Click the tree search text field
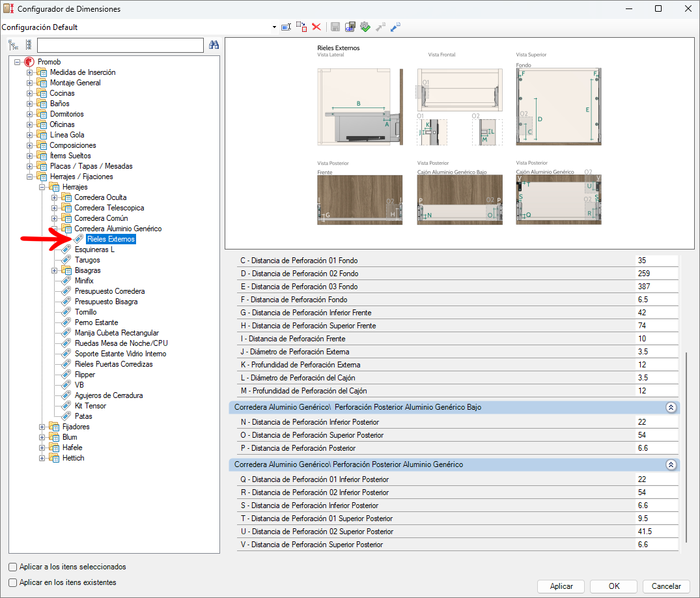Viewport: 700px width, 598px height. (x=120, y=45)
